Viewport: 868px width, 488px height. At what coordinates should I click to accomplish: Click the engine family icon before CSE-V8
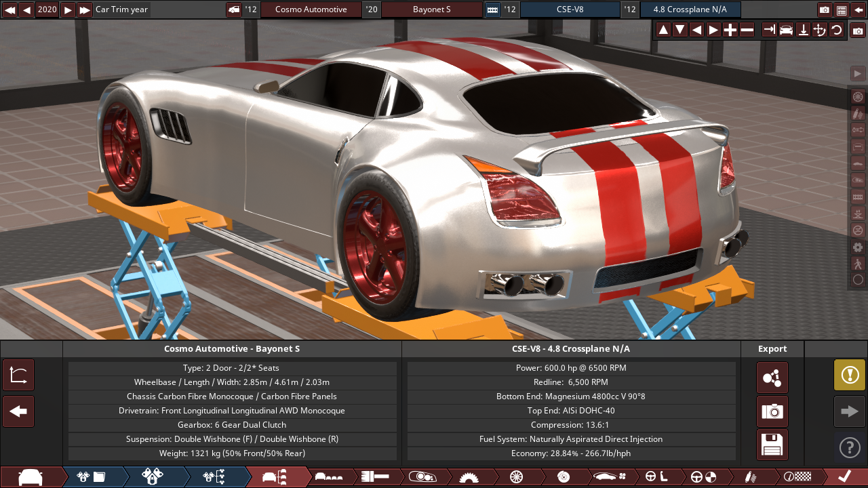pos(492,9)
